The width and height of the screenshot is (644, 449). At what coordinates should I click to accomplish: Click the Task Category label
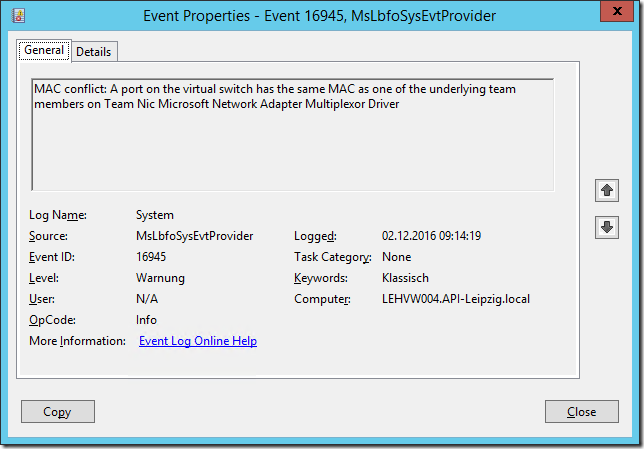point(333,257)
